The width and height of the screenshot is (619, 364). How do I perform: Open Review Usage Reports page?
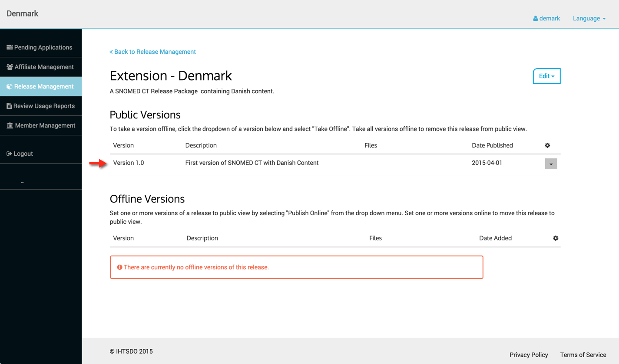coord(41,106)
